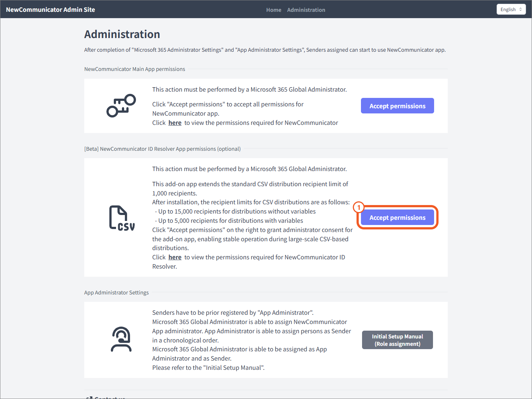
Task: Click '[Beta] NewCommunicator ID Resolver App permissions' label
Action: point(163,149)
